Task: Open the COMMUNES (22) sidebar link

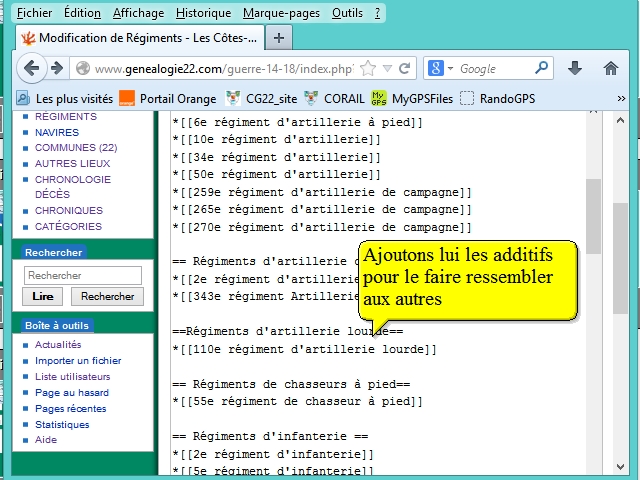Action: coord(76,148)
